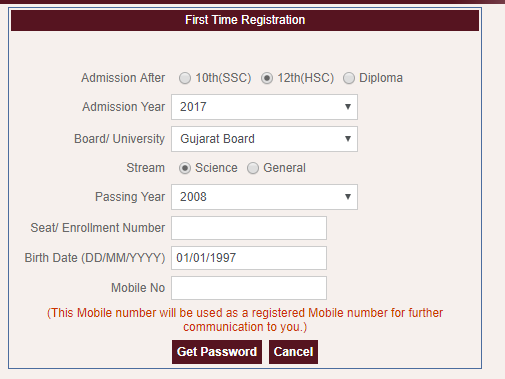Open the Passing Year dropdown
Image resolution: width=505 pixels, height=379 pixels.
point(264,197)
